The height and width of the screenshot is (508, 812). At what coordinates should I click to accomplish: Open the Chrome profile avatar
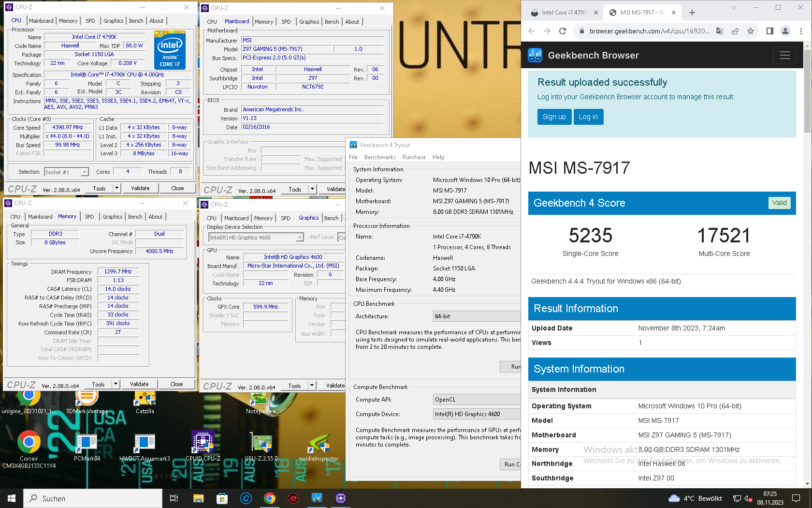point(785,31)
